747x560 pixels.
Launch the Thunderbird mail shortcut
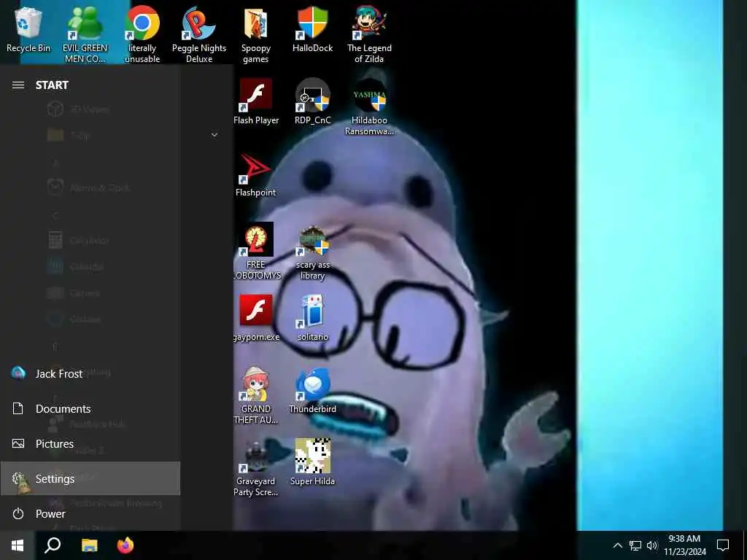point(312,391)
